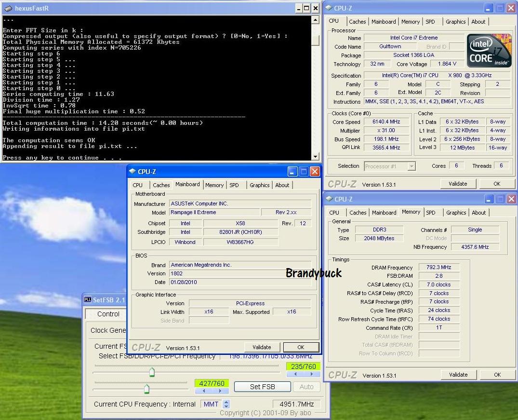The image size is (518, 420).
Task: Click the Auto button in SetFSB
Action: 306,387
